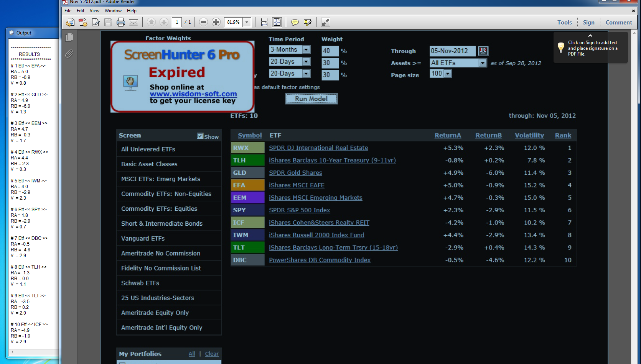Image resolution: width=641 pixels, height=364 pixels.
Task: Click the All link in My Portfolios
Action: 192,354
